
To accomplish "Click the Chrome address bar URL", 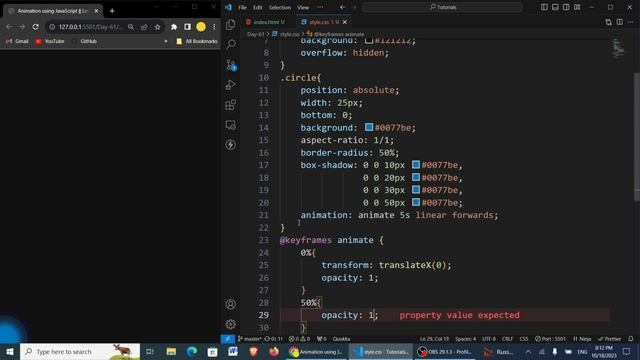I will 90,27.
